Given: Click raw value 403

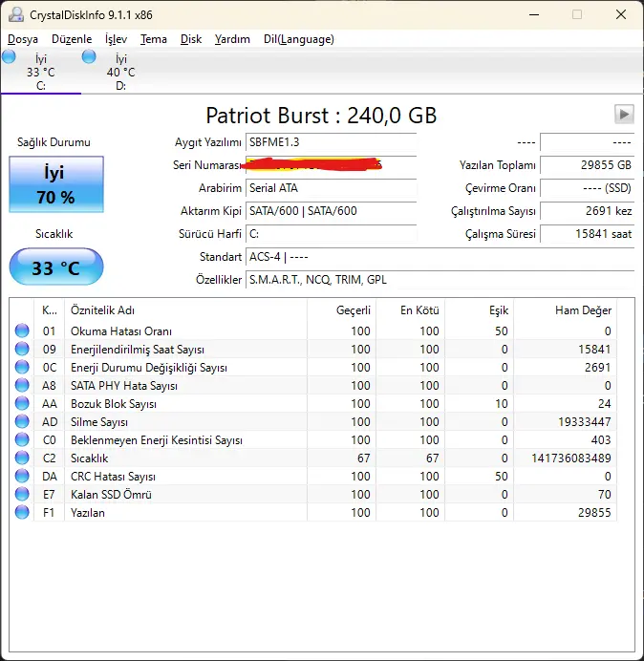Looking at the screenshot, I should tap(601, 440).
